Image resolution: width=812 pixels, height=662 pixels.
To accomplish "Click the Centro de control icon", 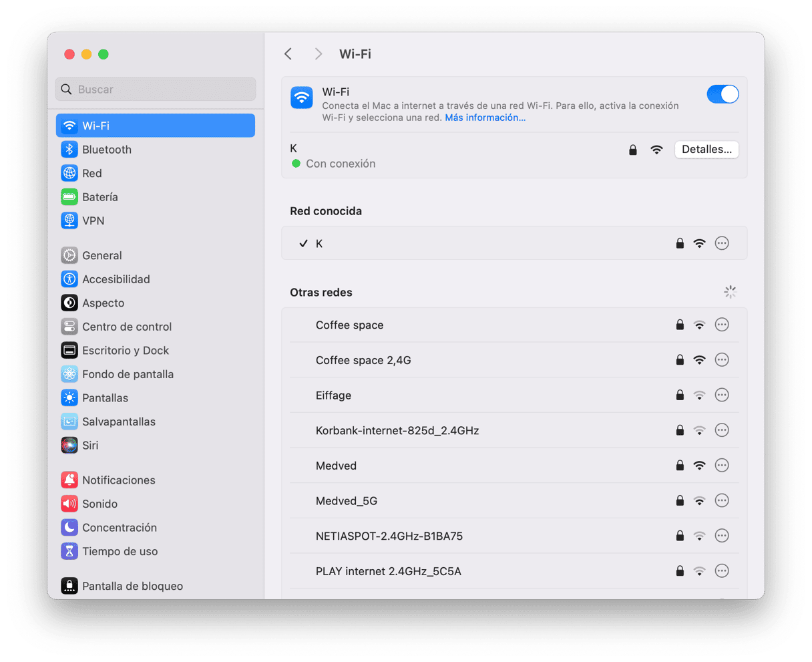I will [69, 327].
